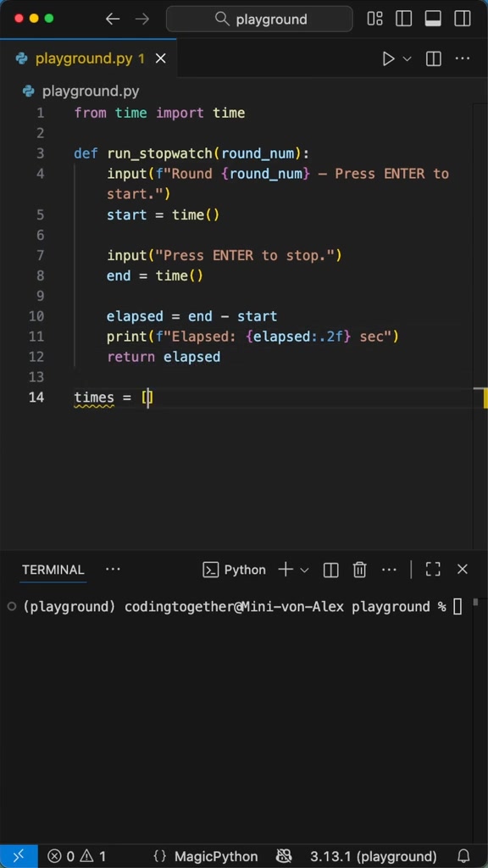This screenshot has height=868, width=488.
Task: Open notifications bell
Action: tap(463, 856)
